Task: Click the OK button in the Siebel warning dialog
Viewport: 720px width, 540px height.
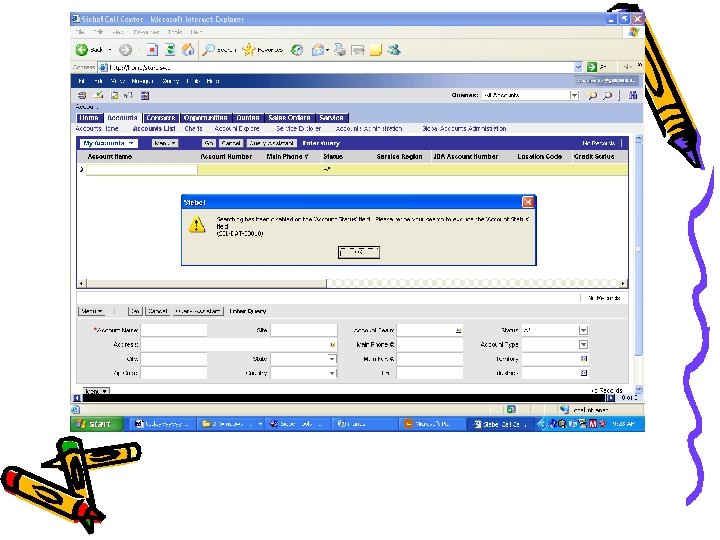Action: (x=359, y=252)
